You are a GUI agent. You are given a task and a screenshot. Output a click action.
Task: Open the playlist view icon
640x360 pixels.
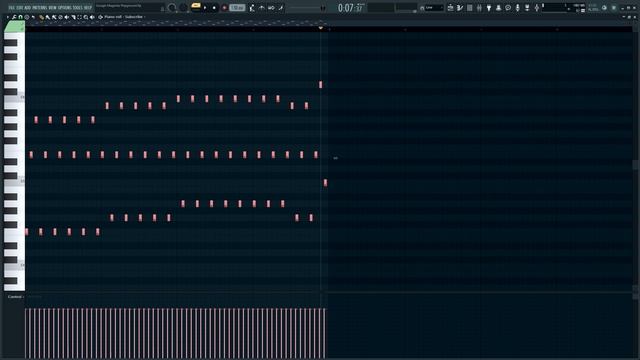[450, 7]
